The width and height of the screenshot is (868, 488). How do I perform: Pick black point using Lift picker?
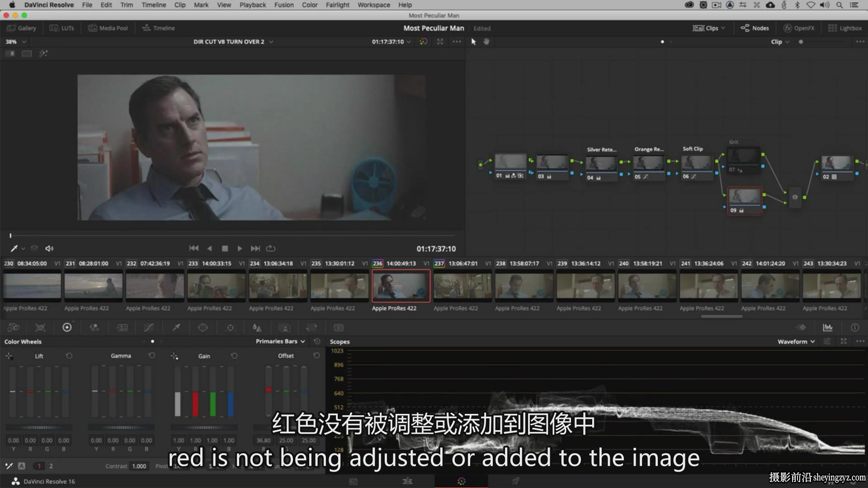pos(9,356)
